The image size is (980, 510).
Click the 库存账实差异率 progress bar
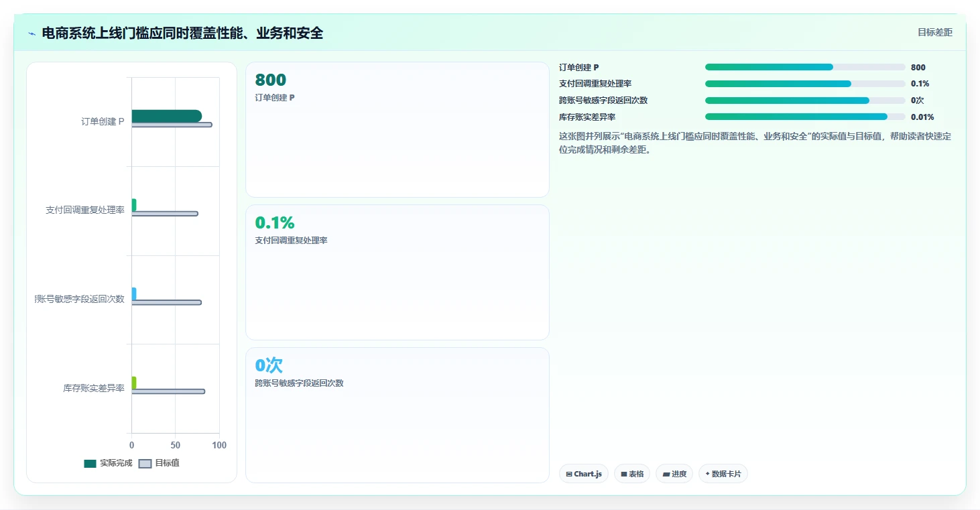click(x=805, y=117)
